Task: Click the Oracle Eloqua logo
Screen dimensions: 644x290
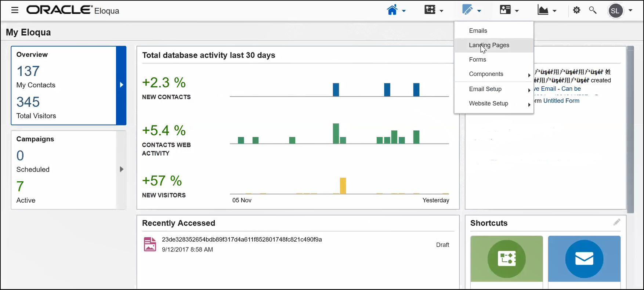Action: 73,10
